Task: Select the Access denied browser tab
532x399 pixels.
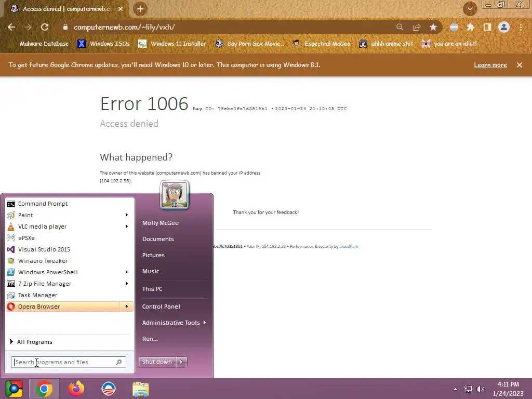Action: point(65,9)
